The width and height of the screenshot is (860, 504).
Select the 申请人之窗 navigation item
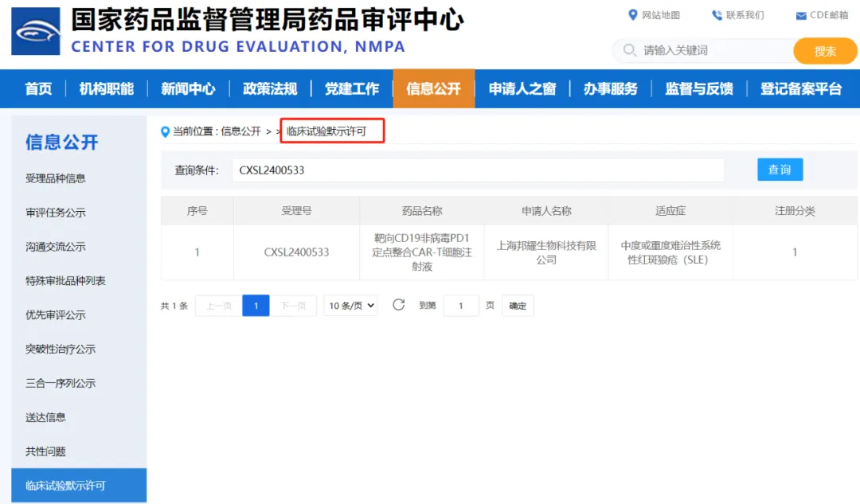pyautogui.click(x=522, y=89)
